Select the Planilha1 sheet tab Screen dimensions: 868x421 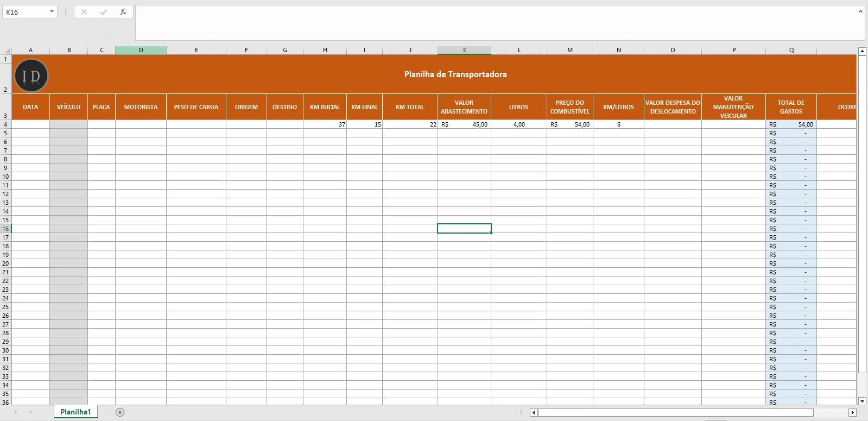[75, 412]
